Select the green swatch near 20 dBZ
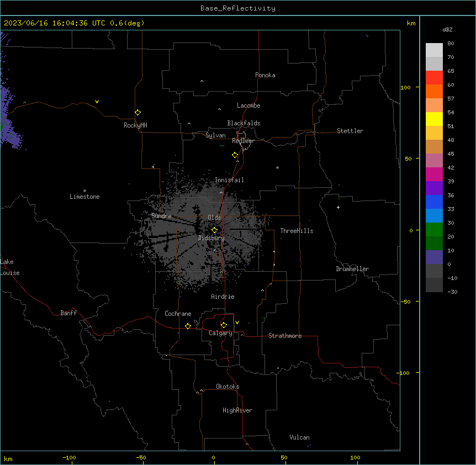The height and width of the screenshot is (465, 476). 434,230
